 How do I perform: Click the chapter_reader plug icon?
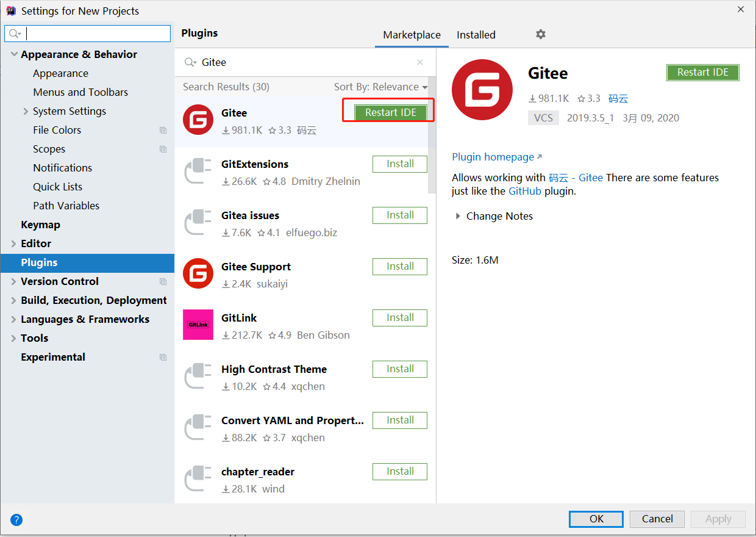point(198,478)
